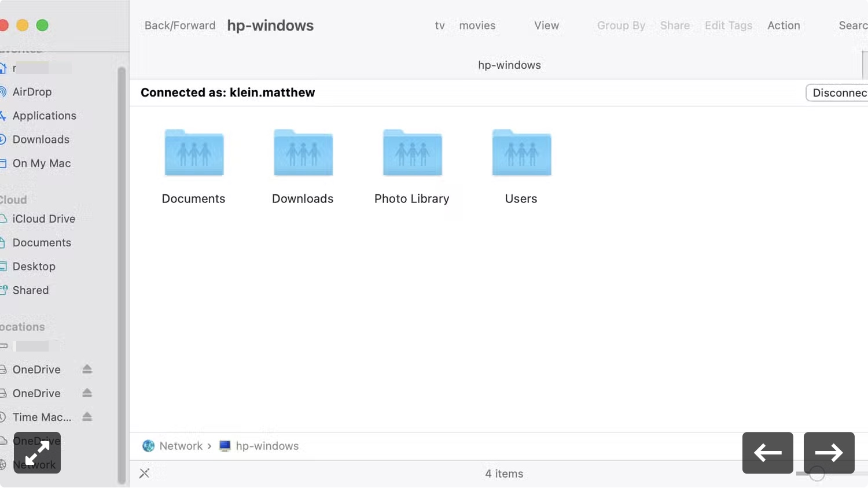Select Time Mac... in the sidebar
868x488 pixels.
[x=42, y=417]
